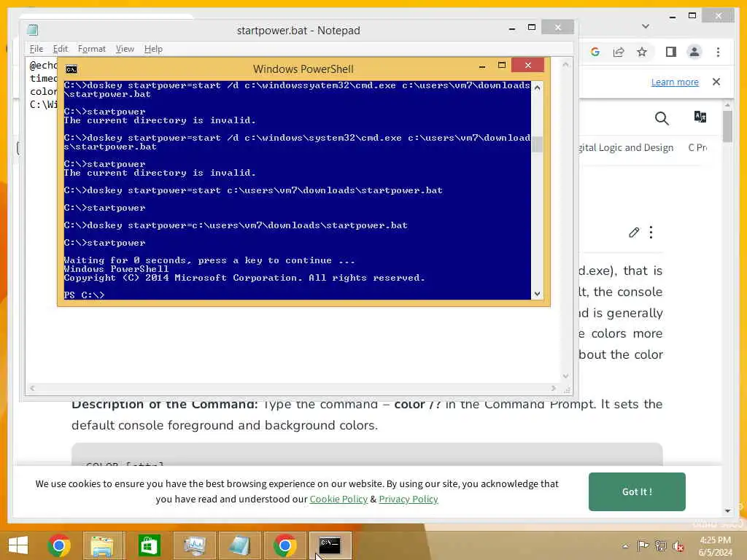The image size is (747, 560).
Task: Click the Google icon in Chrome's address bar
Action: click(595, 52)
